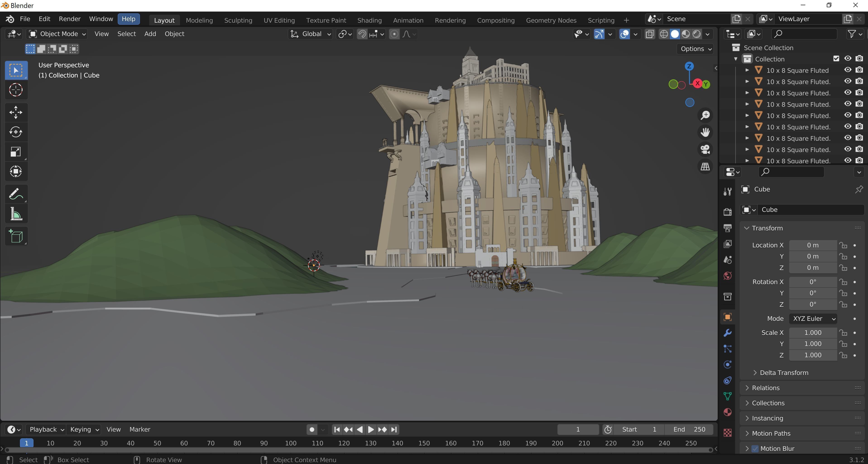Image resolution: width=868 pixels, height=464 pixels.
Task: Activate the Select Box tool
Action: [16, 70]
